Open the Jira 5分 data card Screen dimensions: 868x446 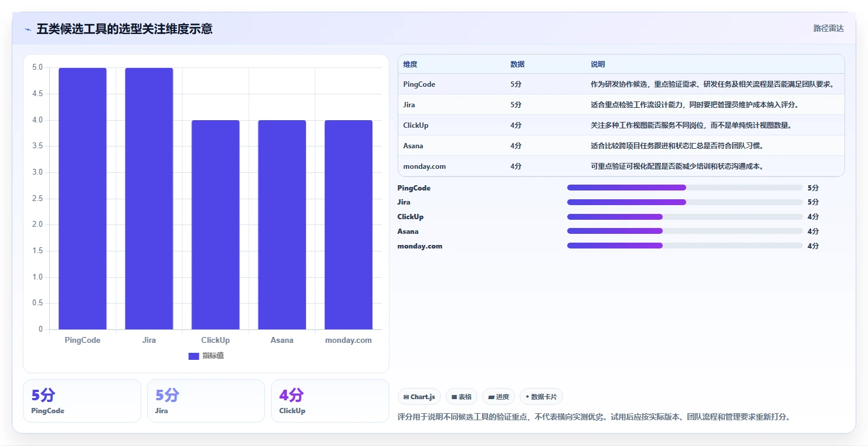[206, 401]
